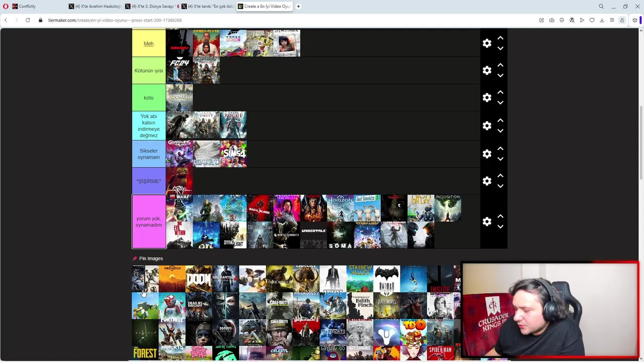Open the page edit/pinboard icon
The width and height of the screenshot is (644, 362).
(x=541, y=20)
